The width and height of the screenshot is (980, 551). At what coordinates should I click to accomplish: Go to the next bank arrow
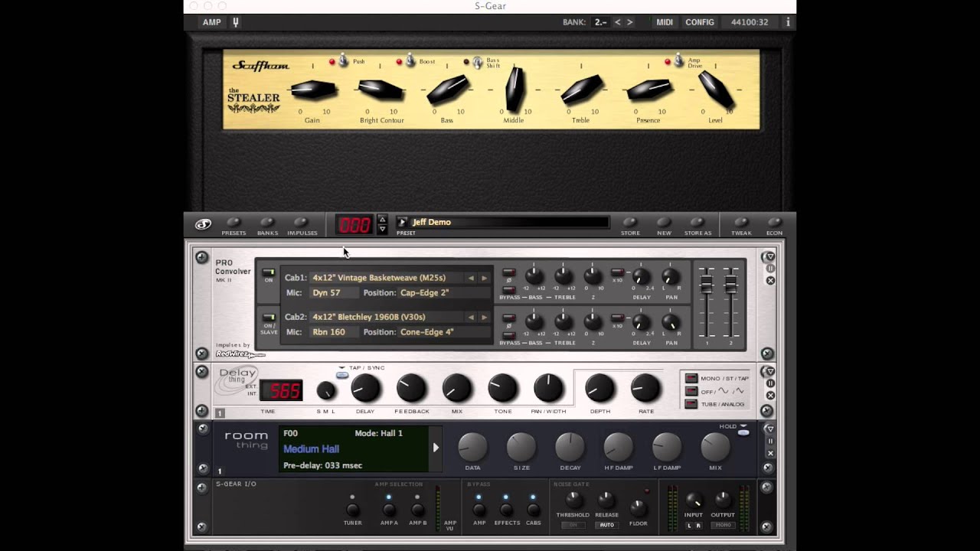[630, 22]
